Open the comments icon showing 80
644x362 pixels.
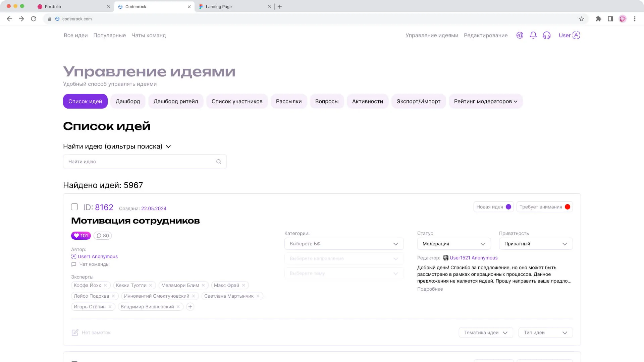click(x=102, y=236)
